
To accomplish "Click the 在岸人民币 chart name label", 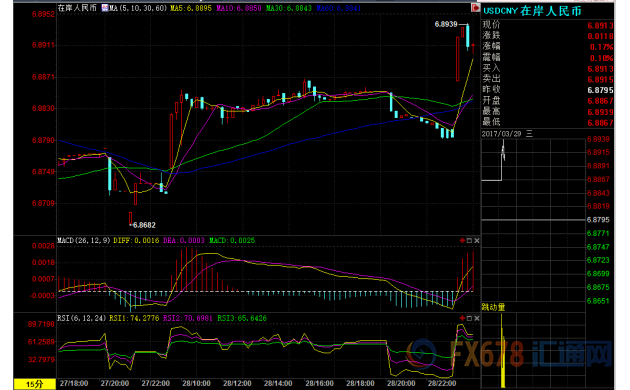I will coord(77,8).
